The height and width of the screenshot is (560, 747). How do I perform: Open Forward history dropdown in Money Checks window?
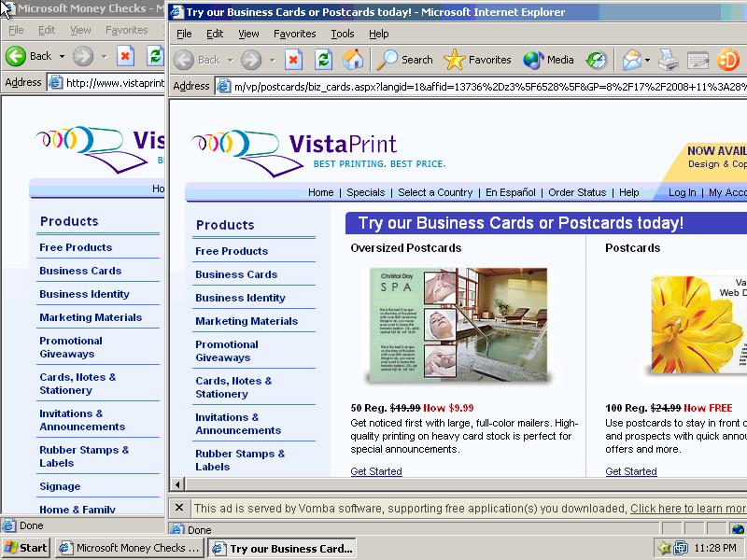[x=104, y=57]
